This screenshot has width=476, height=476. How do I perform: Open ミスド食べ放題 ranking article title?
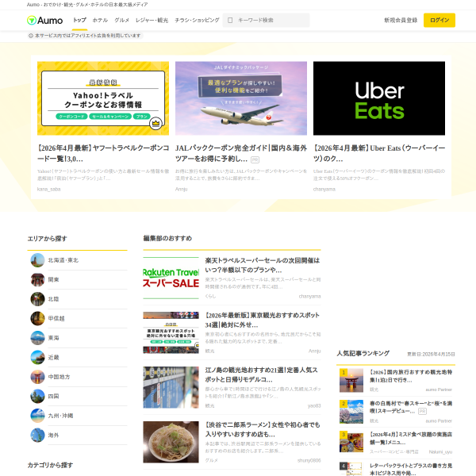pyautogui.click(x=411, y=439)
